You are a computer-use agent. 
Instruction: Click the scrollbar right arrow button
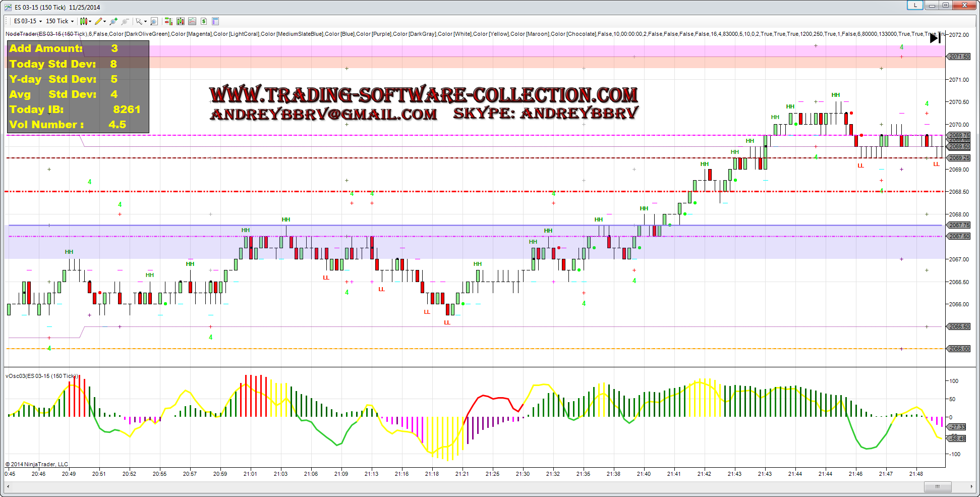coord(971,486)
